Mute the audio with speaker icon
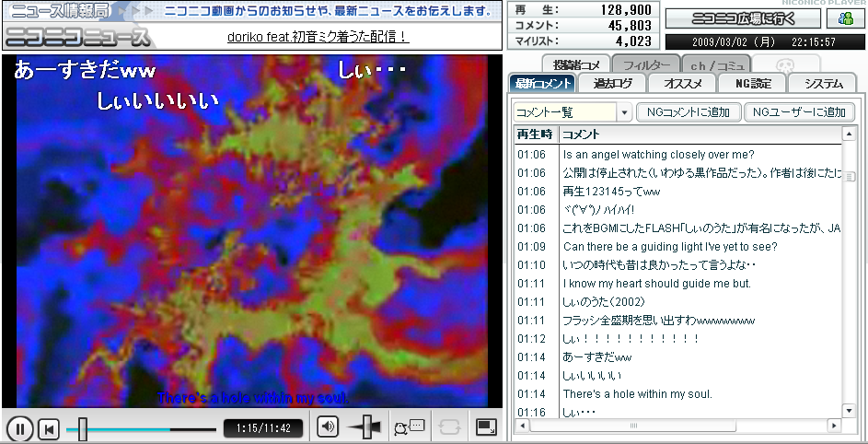This screenshot has height=444, width=868. (x=328, y=426)
